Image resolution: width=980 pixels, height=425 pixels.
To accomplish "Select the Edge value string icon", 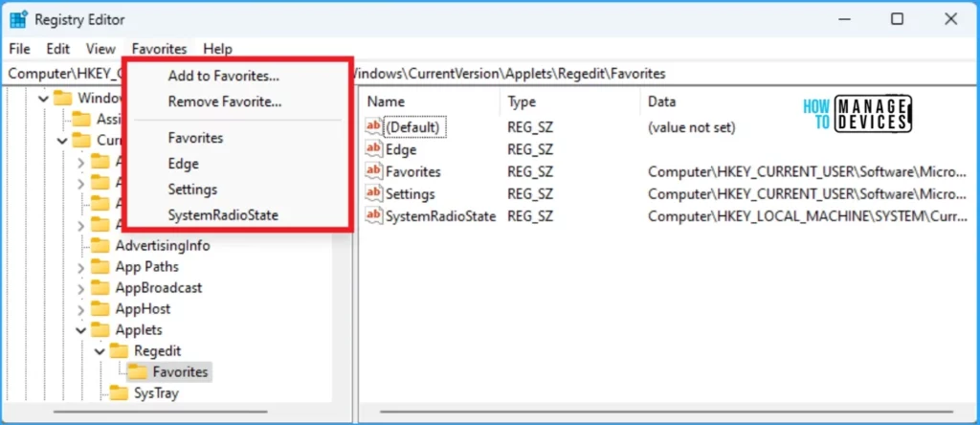I will (x=374, y=148).
